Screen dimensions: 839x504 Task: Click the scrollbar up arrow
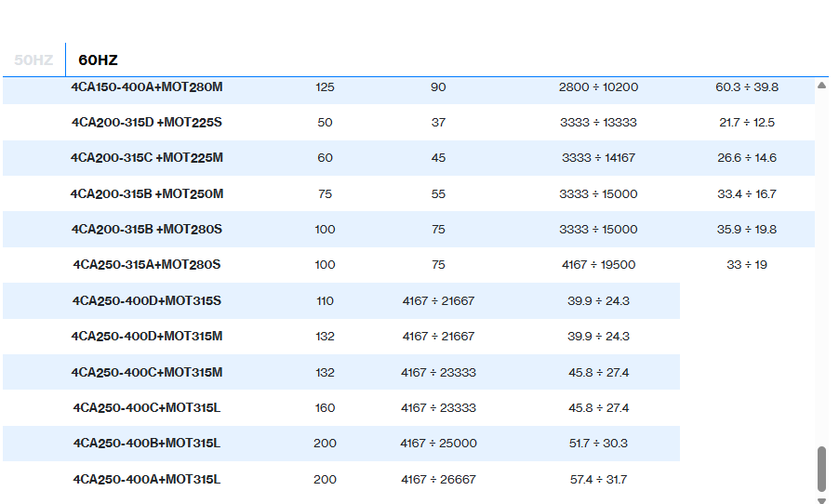tap(821, 86)
